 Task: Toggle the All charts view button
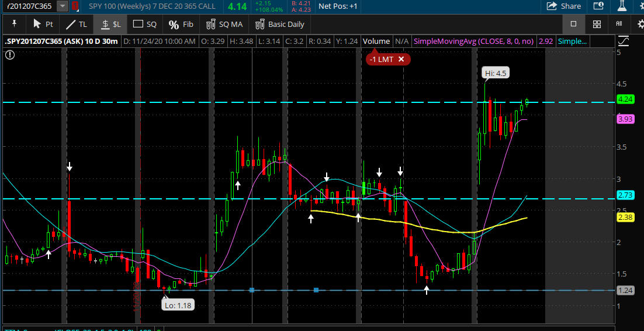tap(619, 24)
